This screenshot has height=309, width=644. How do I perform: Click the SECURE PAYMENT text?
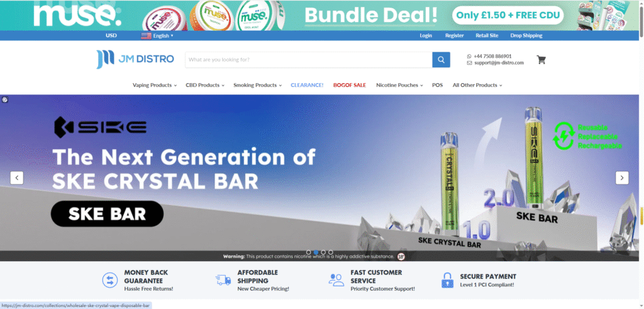tap(488, 276)
